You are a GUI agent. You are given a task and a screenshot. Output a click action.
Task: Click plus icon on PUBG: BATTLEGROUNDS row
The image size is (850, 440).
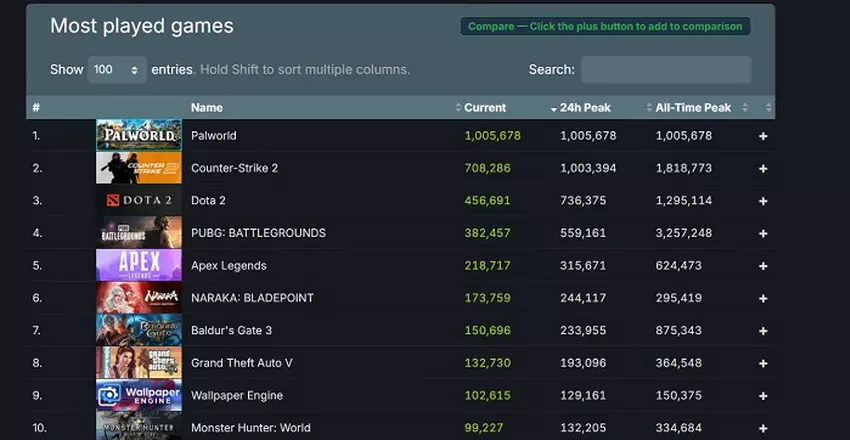click(763, 233)
